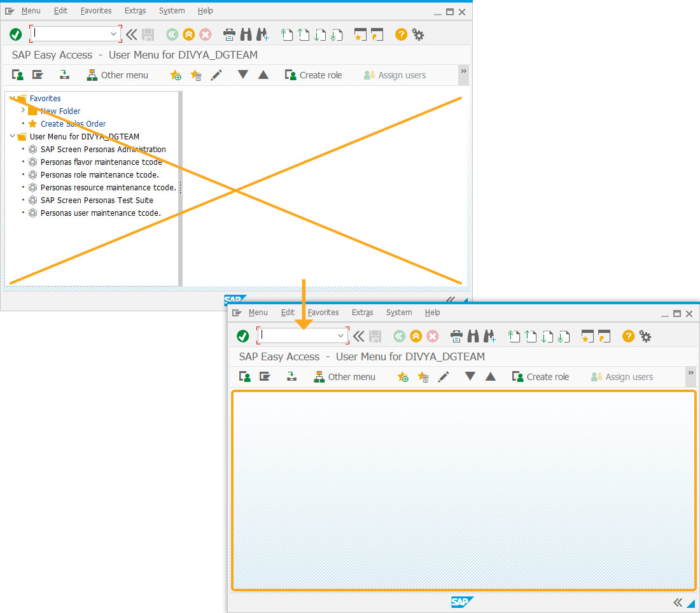Click Find binoculars icon in lower window

[x=473, y=336]
